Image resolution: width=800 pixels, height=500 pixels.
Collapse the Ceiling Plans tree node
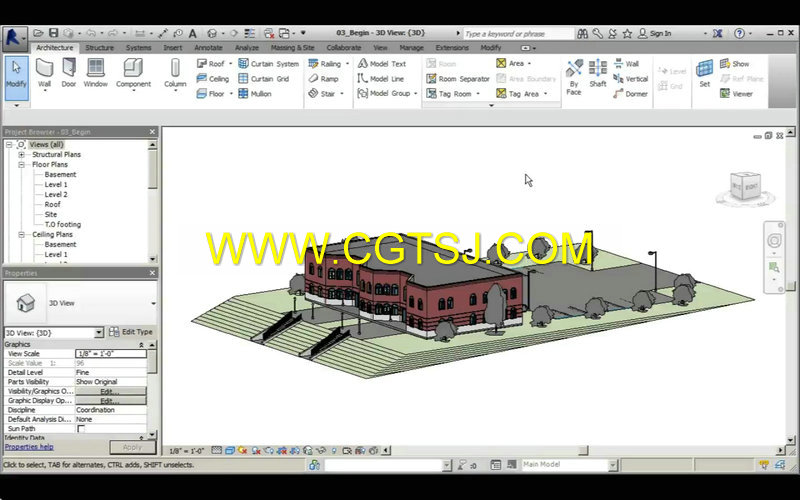(21, 235)
